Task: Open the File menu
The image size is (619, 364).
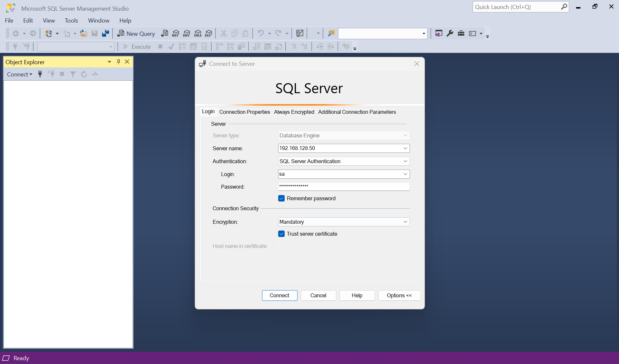Action: (9, 21)
